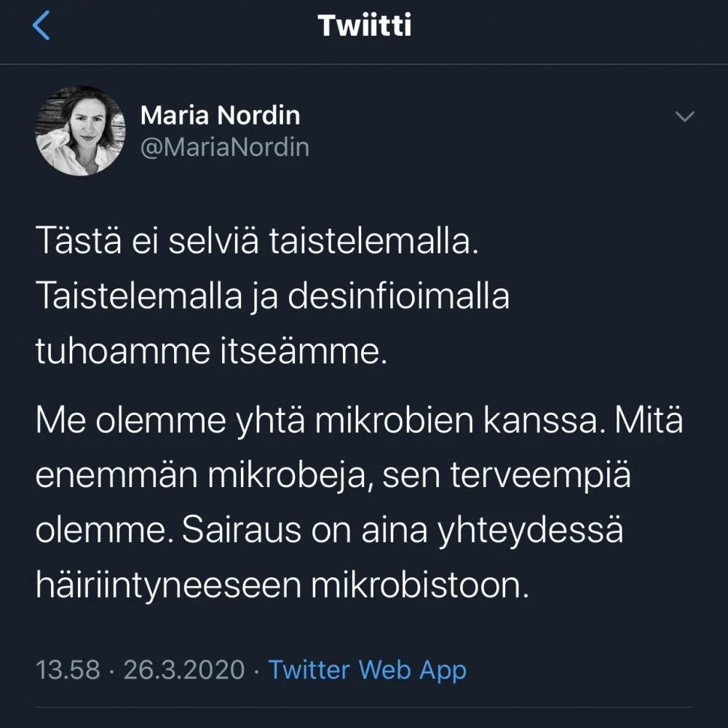The image size is (728, 728).
Task: Tap the Twiitti header title
Action: click(x=365, y=26)
